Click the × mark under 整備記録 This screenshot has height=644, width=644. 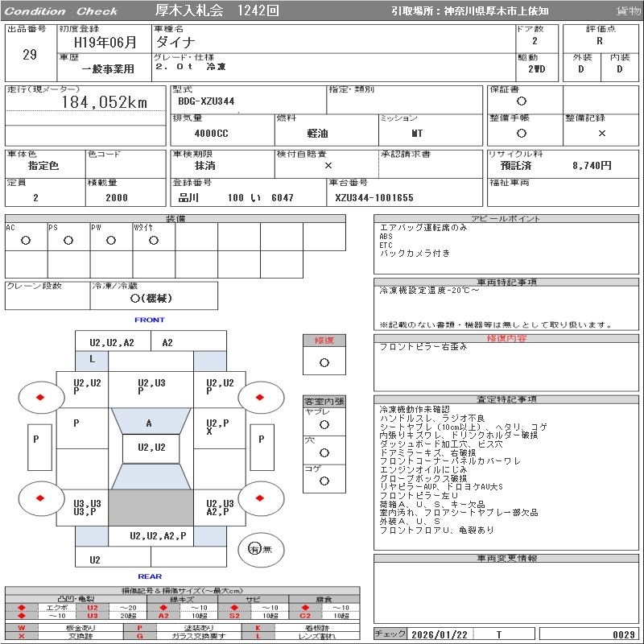pyautogui.click(x=601, y=134)
